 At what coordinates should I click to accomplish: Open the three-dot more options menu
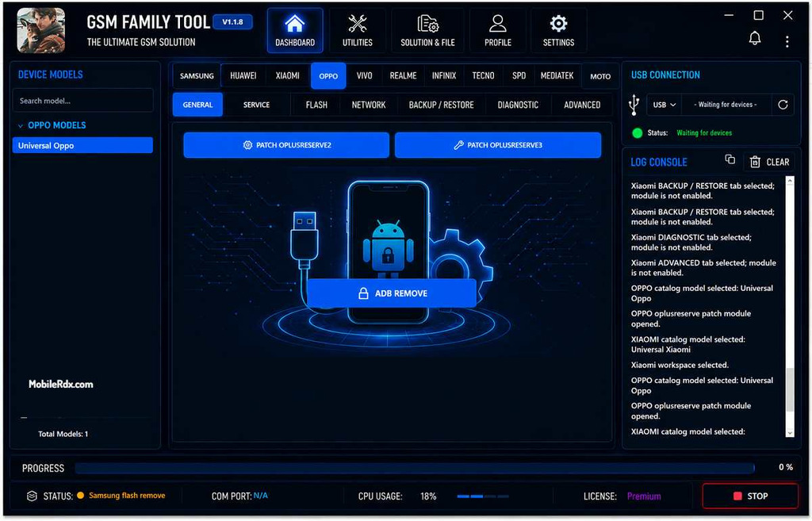coord(787,41)
